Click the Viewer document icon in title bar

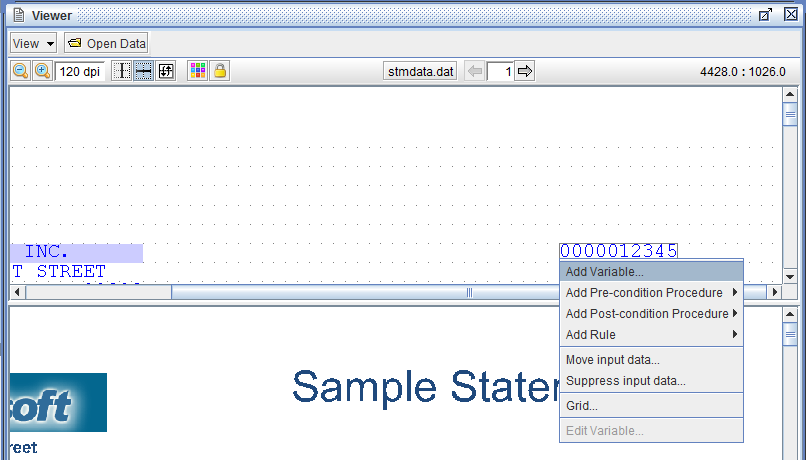click(19, 15)
